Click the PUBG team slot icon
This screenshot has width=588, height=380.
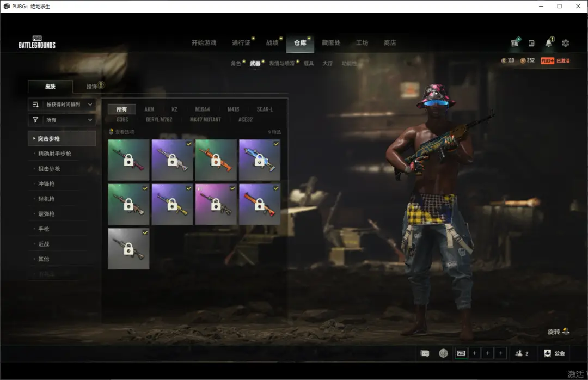461,353
